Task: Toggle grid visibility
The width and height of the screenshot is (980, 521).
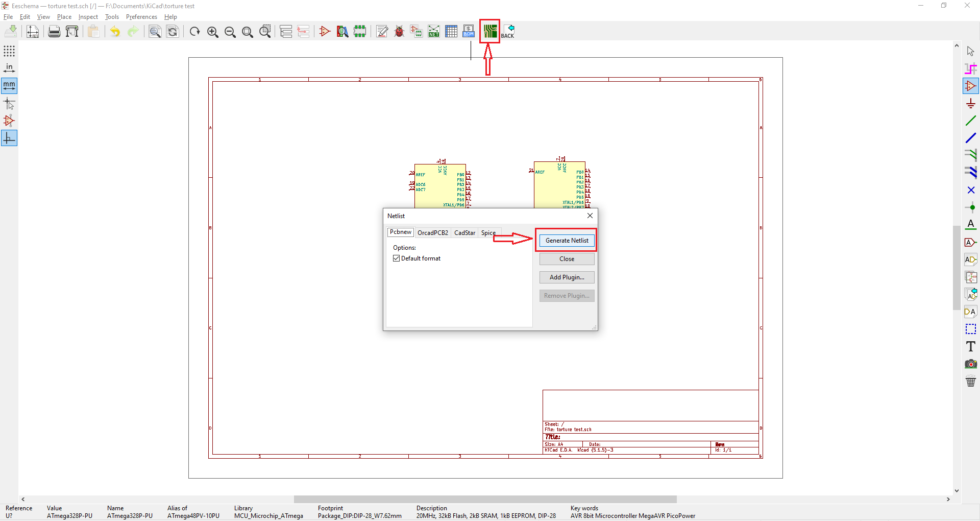Action: (x=9, y=51)
